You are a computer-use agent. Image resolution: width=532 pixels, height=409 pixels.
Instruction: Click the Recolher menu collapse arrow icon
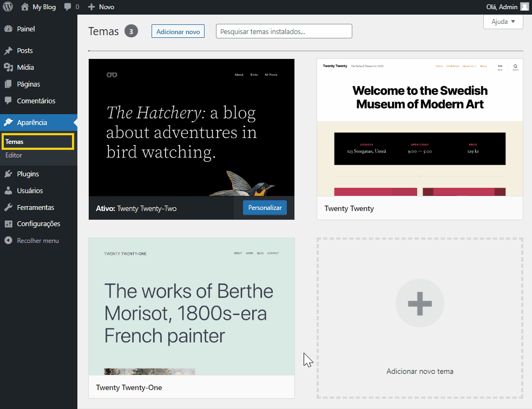click(9, 240)
